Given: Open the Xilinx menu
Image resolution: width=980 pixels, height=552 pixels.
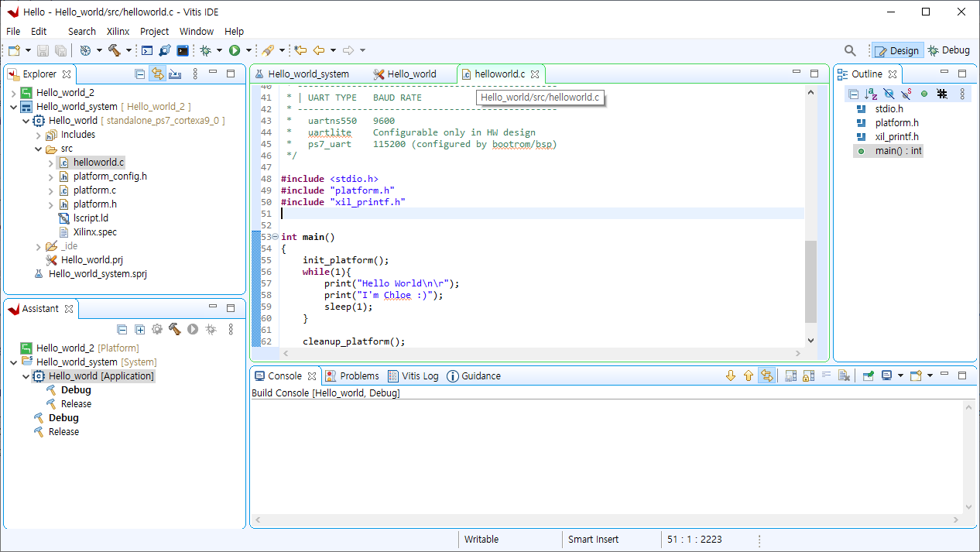Looking at the screenshot, I should pos(118,32).
